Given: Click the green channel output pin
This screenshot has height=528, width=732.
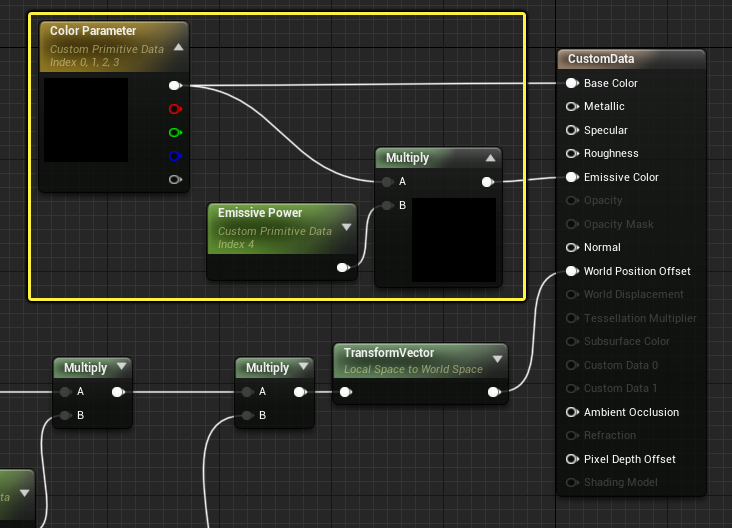Looking at the screenshot, I should tap(175, 133).
